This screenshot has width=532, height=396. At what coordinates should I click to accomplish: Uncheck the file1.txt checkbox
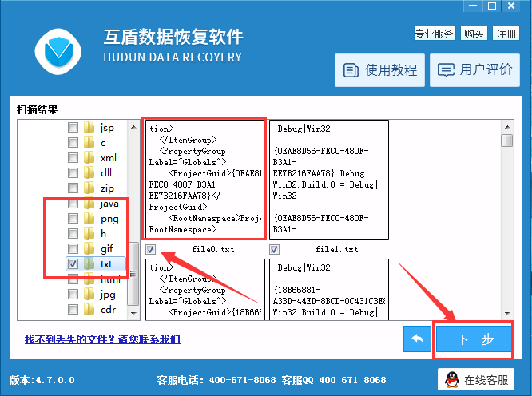point(274,250)
